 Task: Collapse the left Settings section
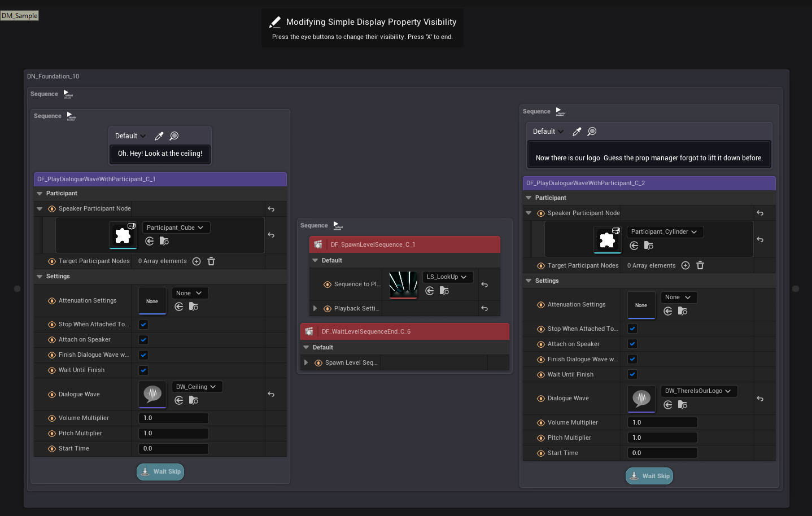click(40, 277)
